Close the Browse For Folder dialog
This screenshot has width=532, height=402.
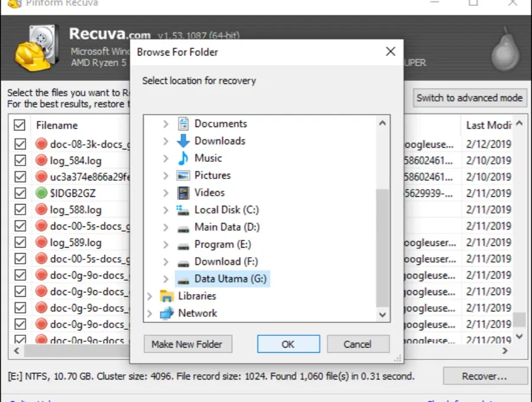[x=391, y=51]
